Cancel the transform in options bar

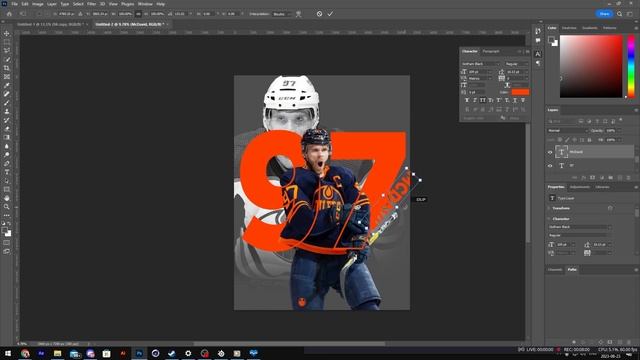click(x=319, y=14)
